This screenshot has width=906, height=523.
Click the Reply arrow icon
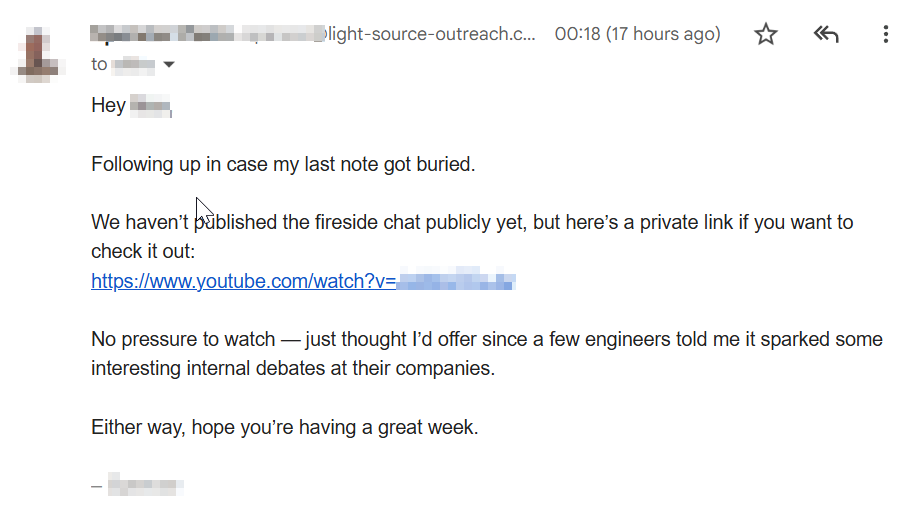(825, 35)
